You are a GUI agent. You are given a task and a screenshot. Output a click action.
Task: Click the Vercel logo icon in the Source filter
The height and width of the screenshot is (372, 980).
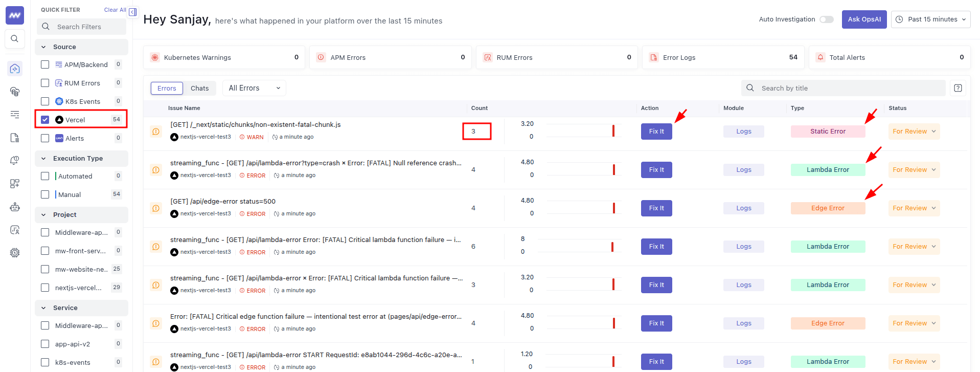pos(59,120)
